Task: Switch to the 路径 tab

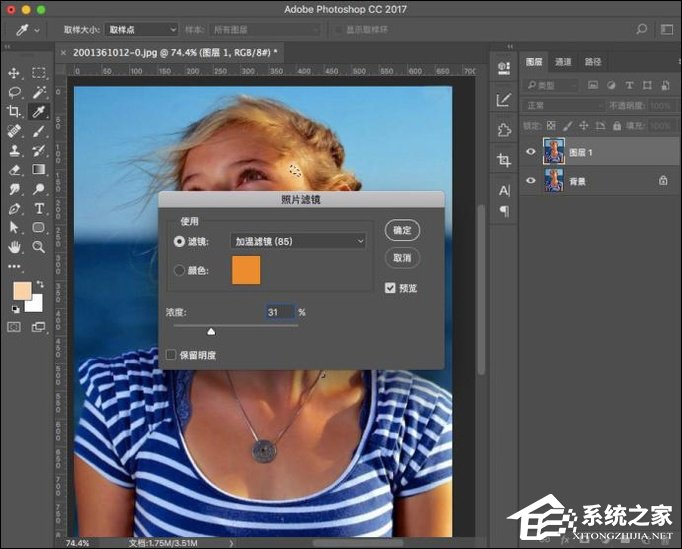Action: coord(593,62)
